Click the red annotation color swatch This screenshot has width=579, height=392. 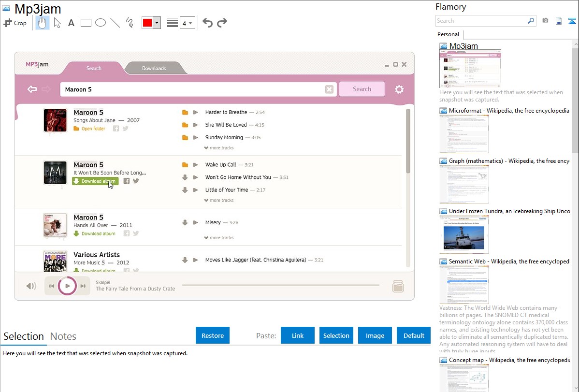[147, 23]
